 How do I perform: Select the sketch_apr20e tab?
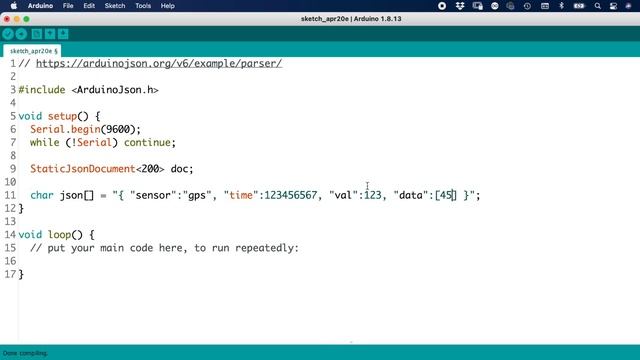[32, 51]
